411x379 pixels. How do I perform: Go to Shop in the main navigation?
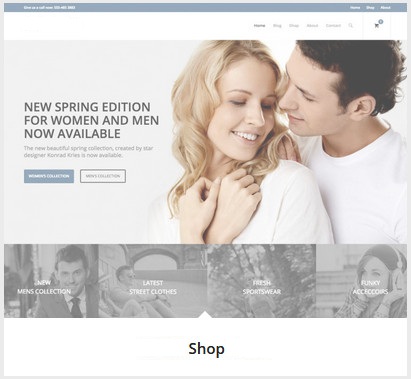click(294, 26)
